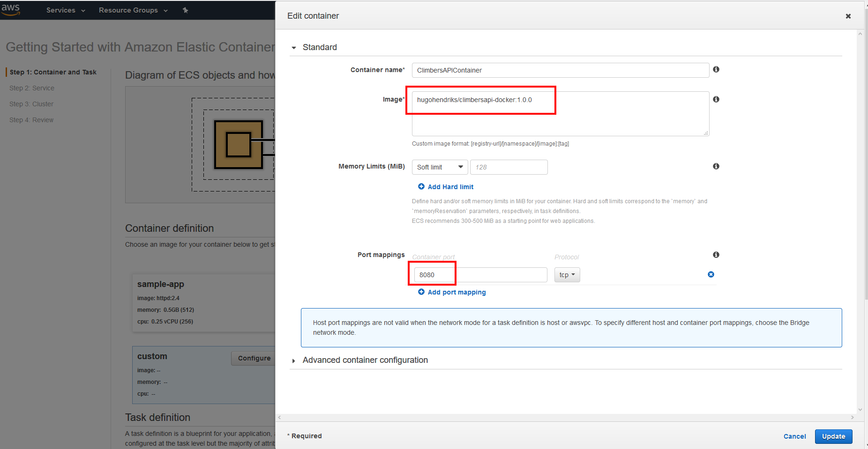Select Step 1: Container and Task in sidebar
868x449 pixels.
click(53, 72)
